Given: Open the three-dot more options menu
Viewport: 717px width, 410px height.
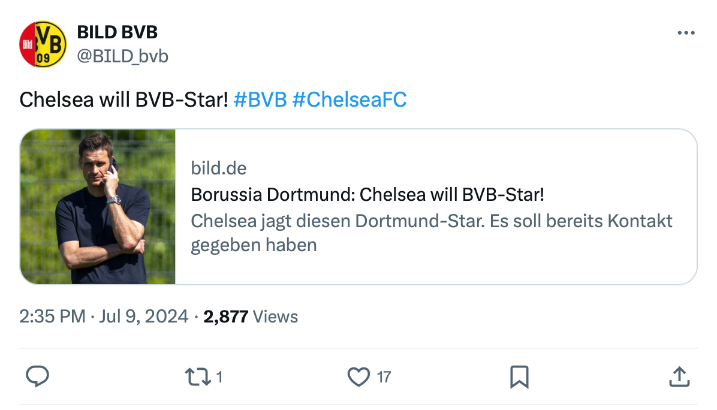Looking at the screenshot, I should (x=685, y=33).
